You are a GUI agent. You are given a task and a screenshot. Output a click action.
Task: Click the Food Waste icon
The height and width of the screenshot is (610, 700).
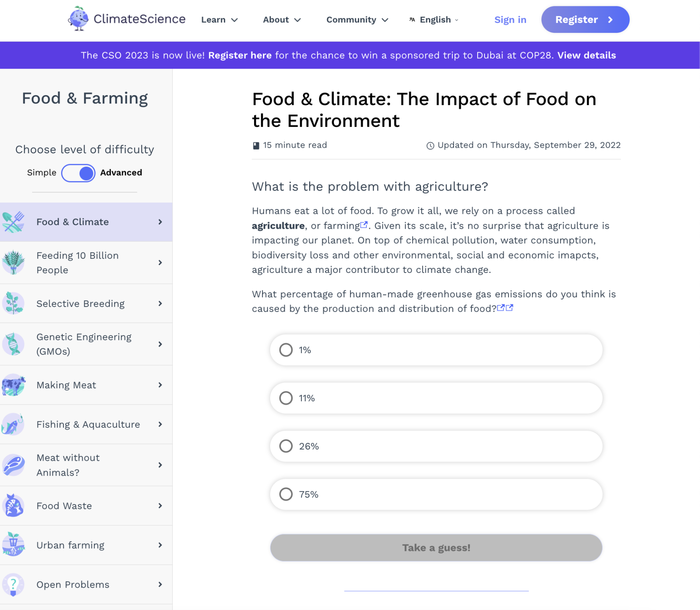(x=13, y=506)
